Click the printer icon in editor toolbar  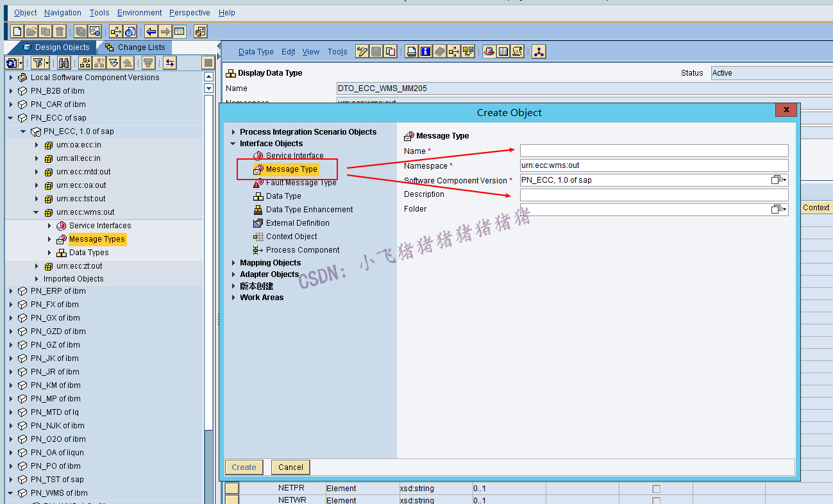tap(412, 52)
